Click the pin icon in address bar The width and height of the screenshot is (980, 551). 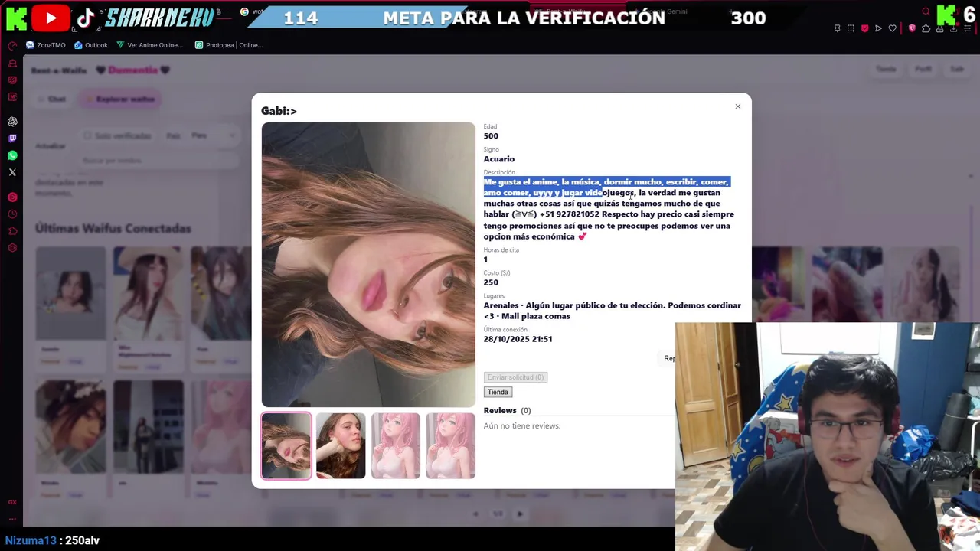pyautogui.click(x=837, y=28)
